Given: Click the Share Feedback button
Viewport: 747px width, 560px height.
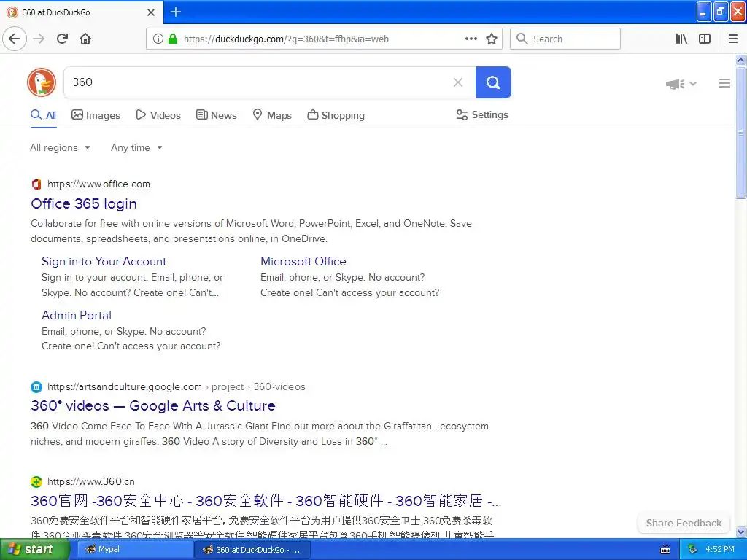Looking at the screenshot, I should (684, 523).
